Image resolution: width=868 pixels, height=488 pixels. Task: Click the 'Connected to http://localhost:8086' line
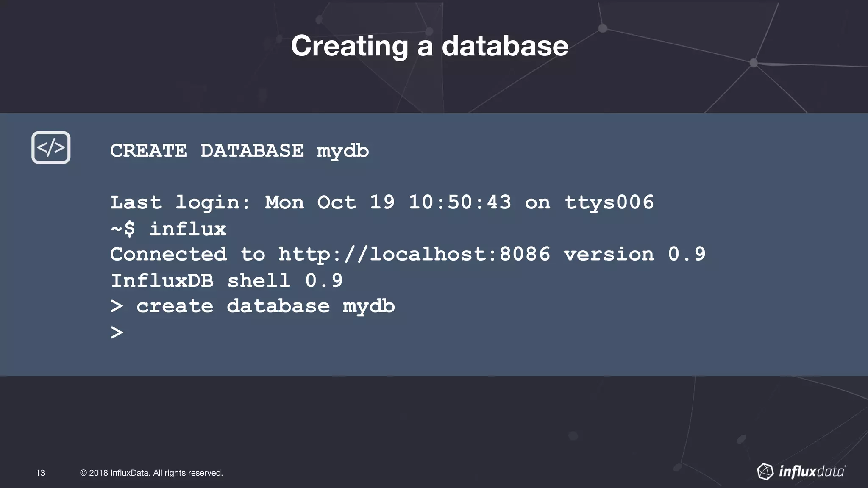tap(408, 254)
